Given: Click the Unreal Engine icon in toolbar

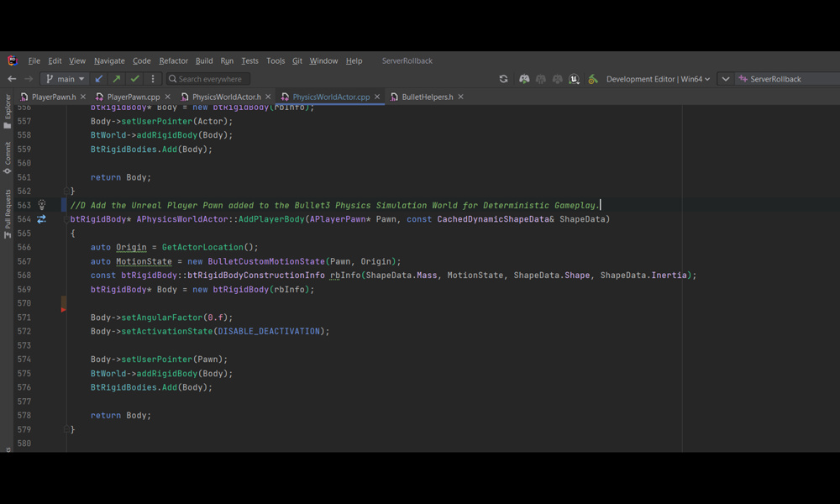Looking at the screenshot, I should pos(574,79).
